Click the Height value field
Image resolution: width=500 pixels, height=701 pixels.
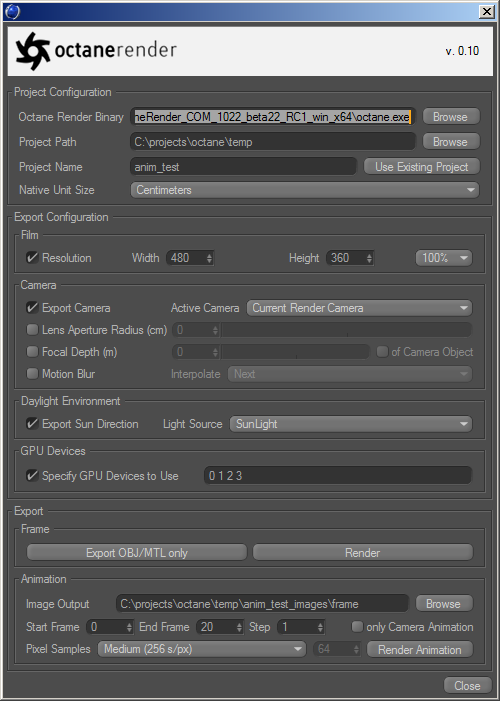point(345,258)
